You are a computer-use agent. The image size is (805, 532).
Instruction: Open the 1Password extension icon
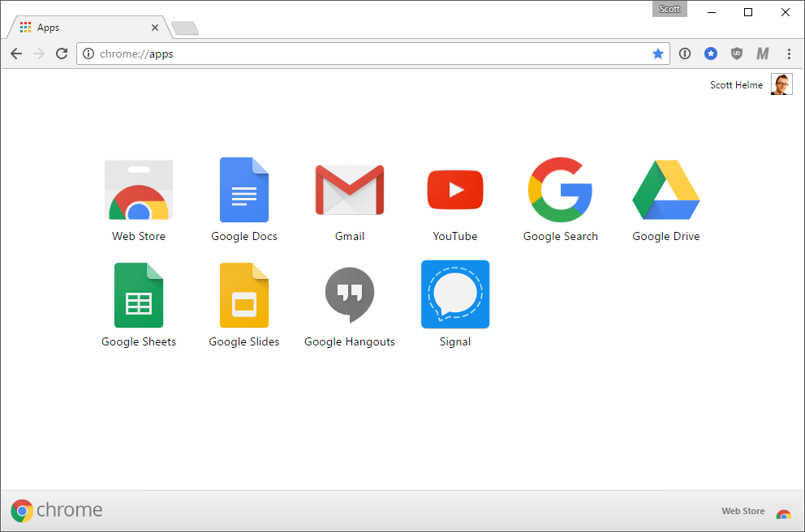(685, 53)
